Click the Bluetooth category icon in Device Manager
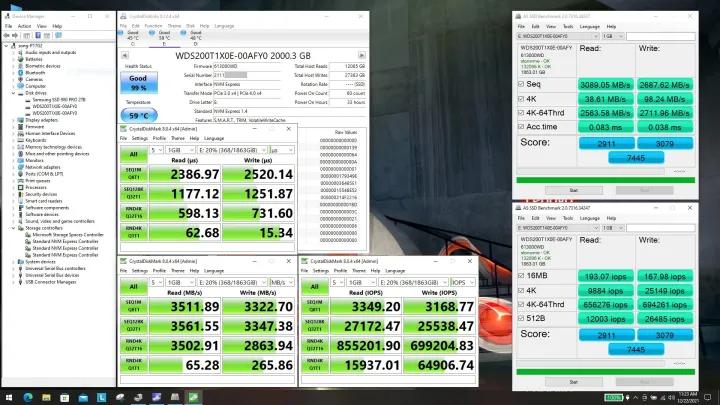The height and width of the screenshot is (405, 720). [21, 73]
